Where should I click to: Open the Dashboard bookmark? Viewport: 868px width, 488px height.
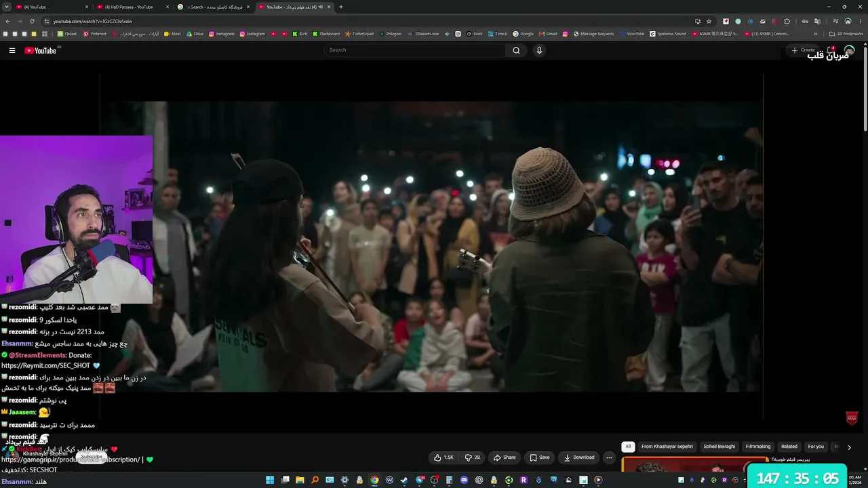(326, 34)
